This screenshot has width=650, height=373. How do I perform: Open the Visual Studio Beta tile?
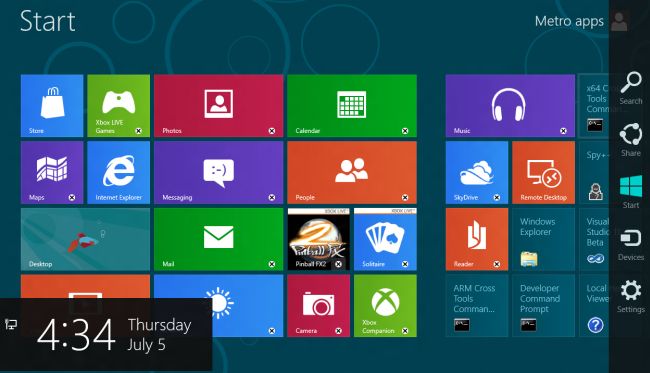(x=594, y=239)
